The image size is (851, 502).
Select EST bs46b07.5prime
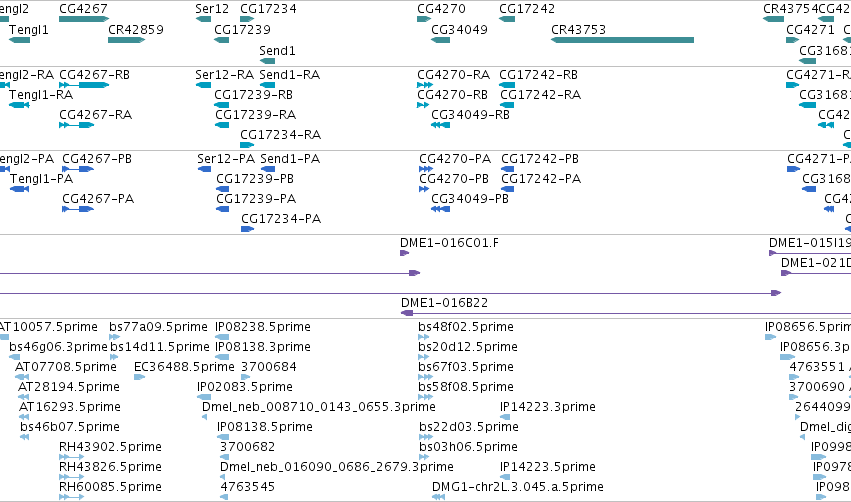70,427
